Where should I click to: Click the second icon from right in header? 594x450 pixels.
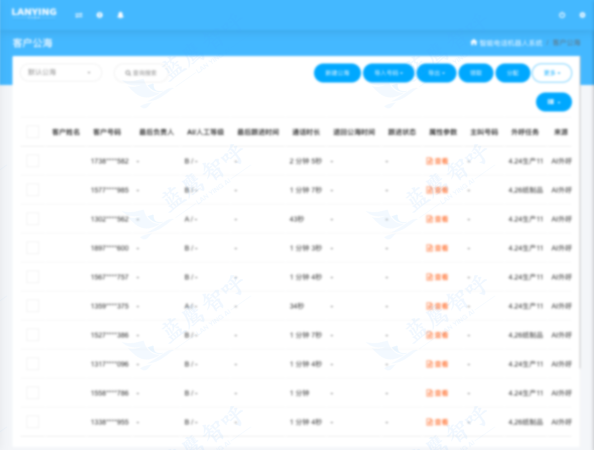coord(562,15)
